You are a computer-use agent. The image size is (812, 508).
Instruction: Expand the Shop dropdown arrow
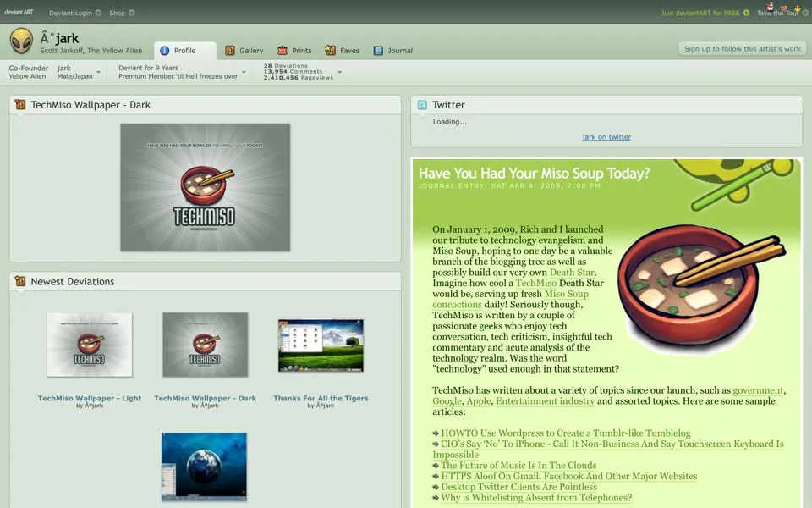point(132,13)
